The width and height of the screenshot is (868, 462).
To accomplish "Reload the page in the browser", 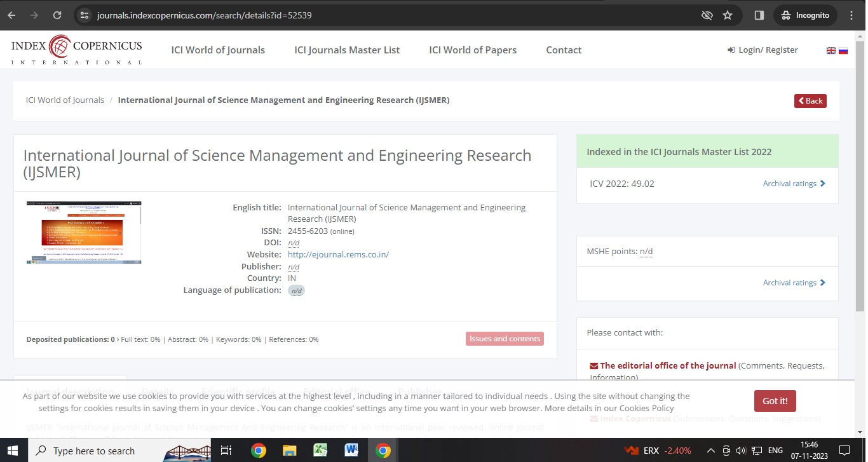I will pos(57,15).
